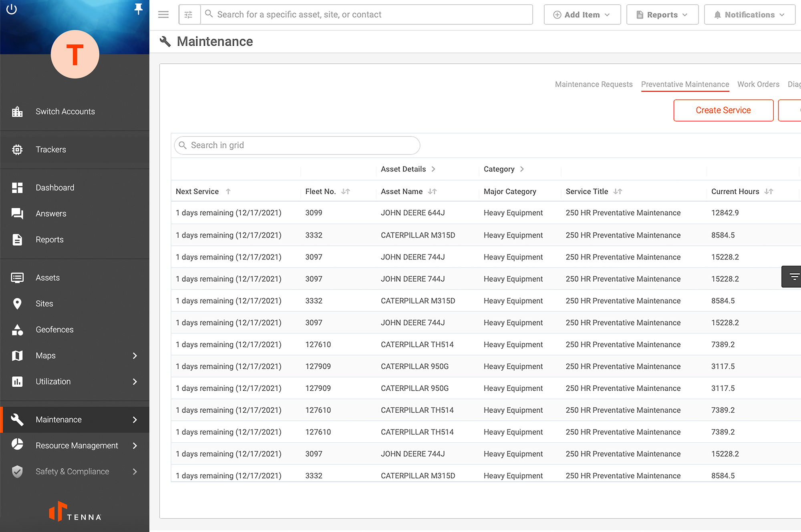Select the Dashboard icon in sidebar
801x532 pixels.
tap(18, 187)
